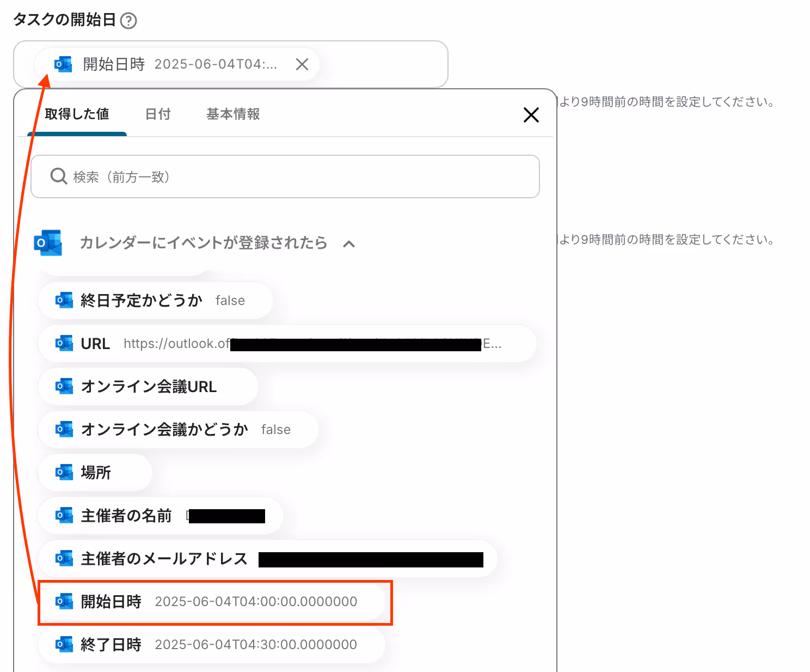The height and width of the screenshot is (672, 810).
Task: Click the Outlook icon beside the section title
Action: click(x=48, y=243)
